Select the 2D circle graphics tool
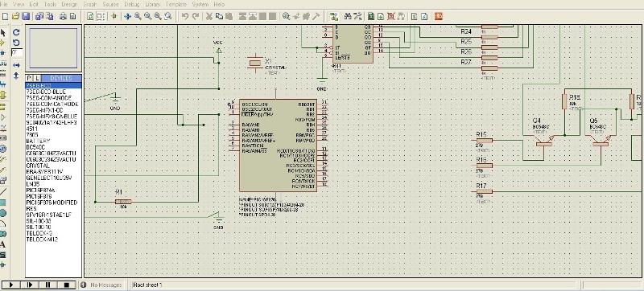Viewport: 644px width, 291px height. (3, 213)
